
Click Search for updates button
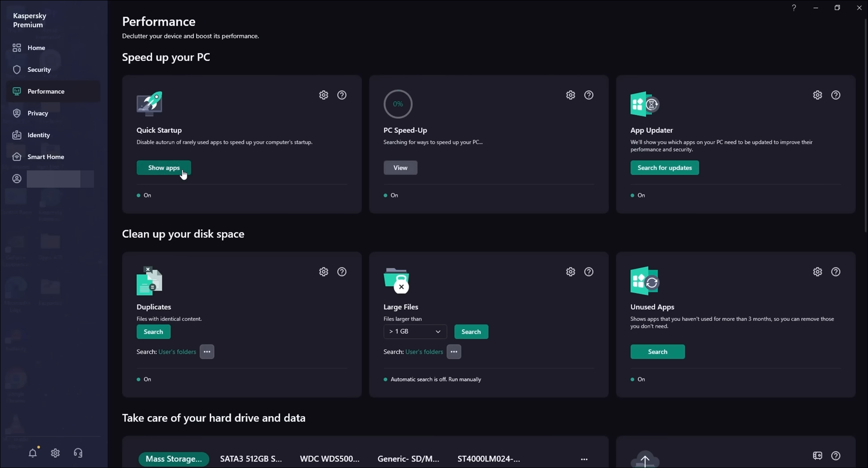pos(664,168)
